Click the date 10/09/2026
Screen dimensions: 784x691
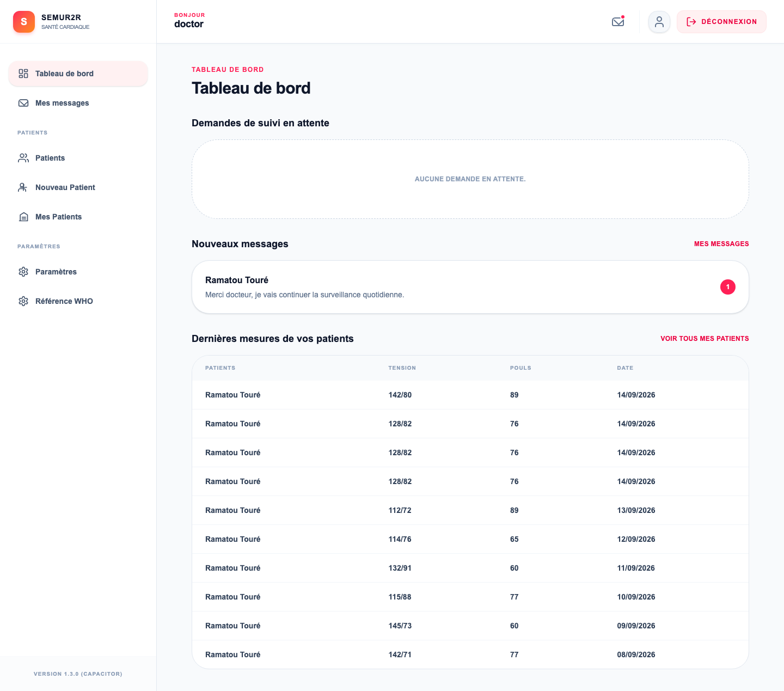pyautogui.click(x=636, y=597)
